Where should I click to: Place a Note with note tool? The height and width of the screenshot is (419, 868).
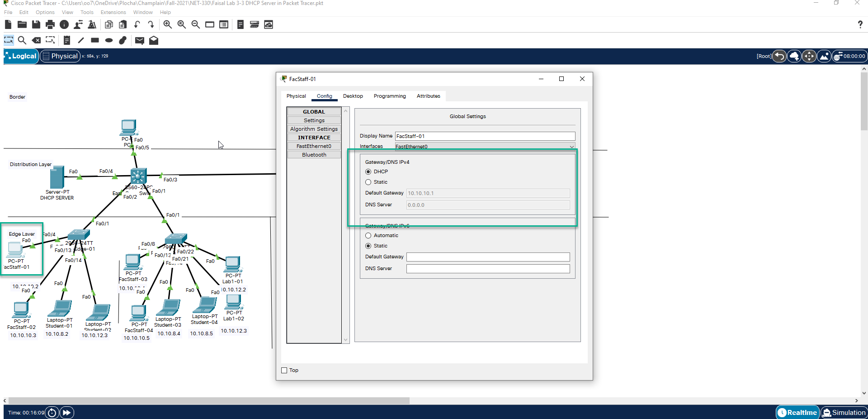(x=67, y=40)
